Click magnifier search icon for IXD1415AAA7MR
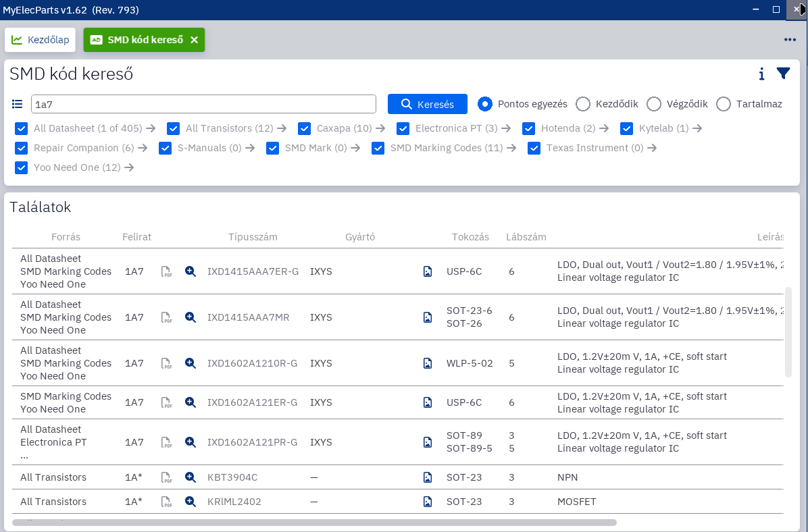Image resolution: width=808 pixels, height=532 pixels. click(191, 317)
